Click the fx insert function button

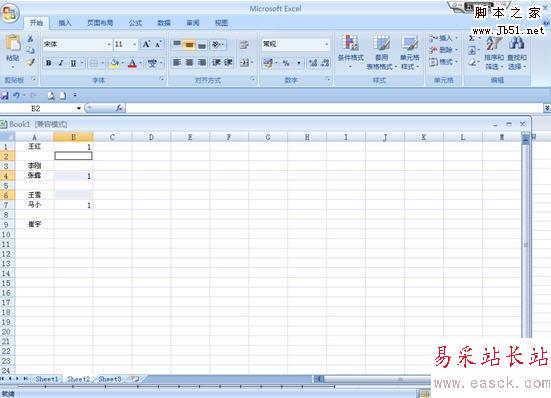tap(119, 108)
